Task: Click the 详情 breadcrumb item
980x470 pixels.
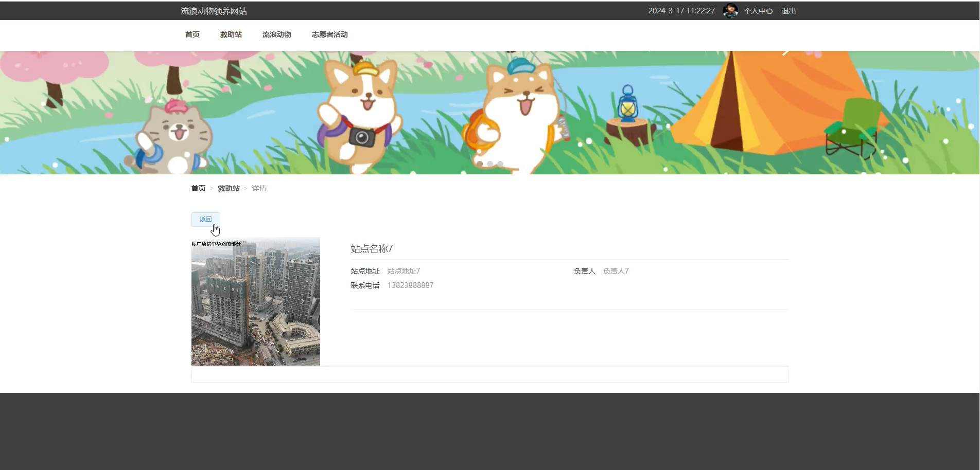Action: [x=259, y=188]
